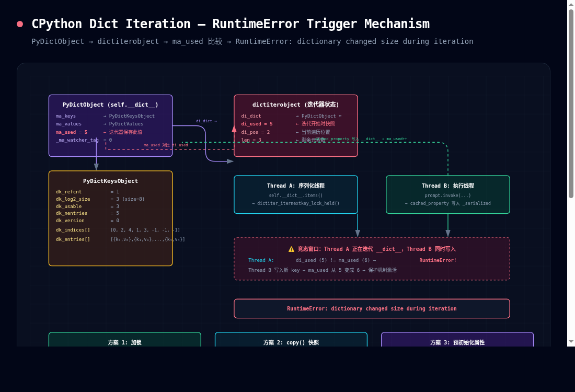Click the dk_usable entry

[68, 206]
